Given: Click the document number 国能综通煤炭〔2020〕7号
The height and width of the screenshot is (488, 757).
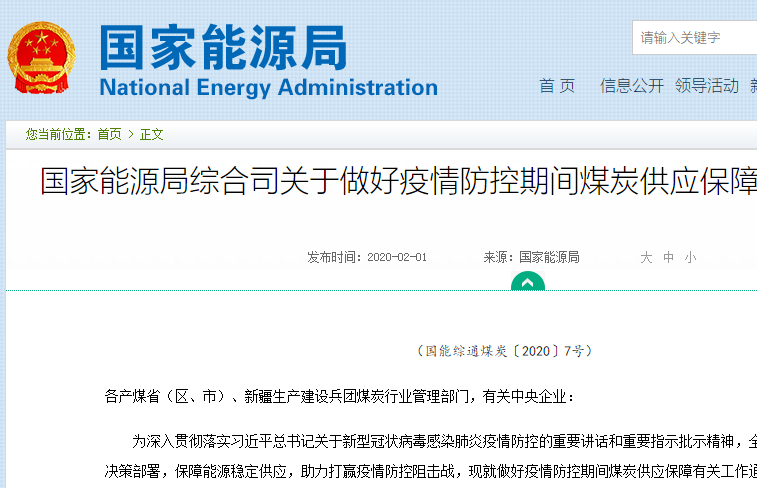Looking at the screenshot, I should pyautogui.click(x=505, y=351).
